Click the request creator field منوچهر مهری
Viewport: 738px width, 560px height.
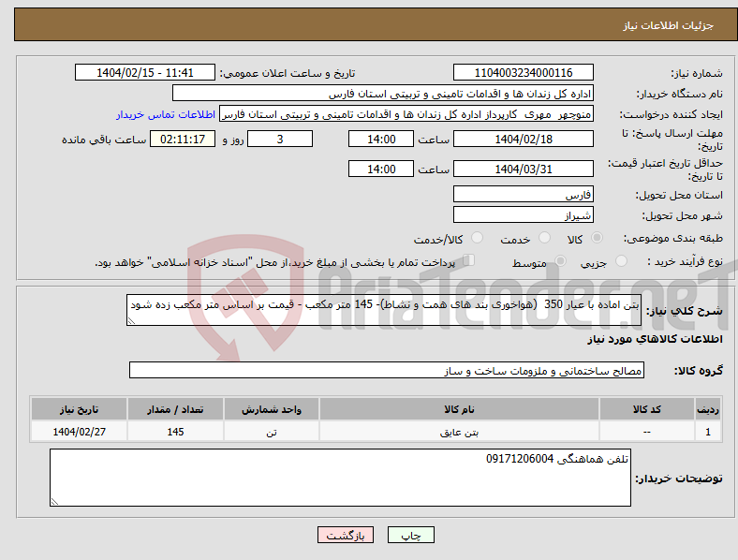(406, 114)
